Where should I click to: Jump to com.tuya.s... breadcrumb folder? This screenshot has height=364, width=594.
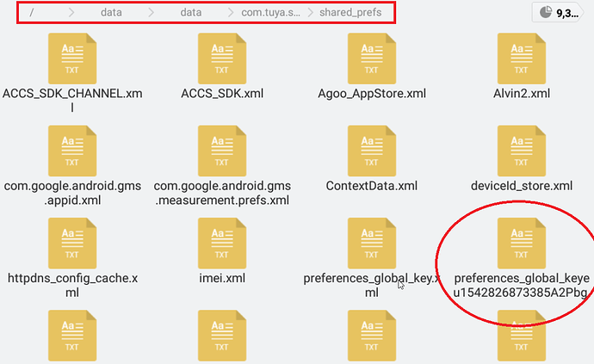pyautogui.click(x=270, y=13)
